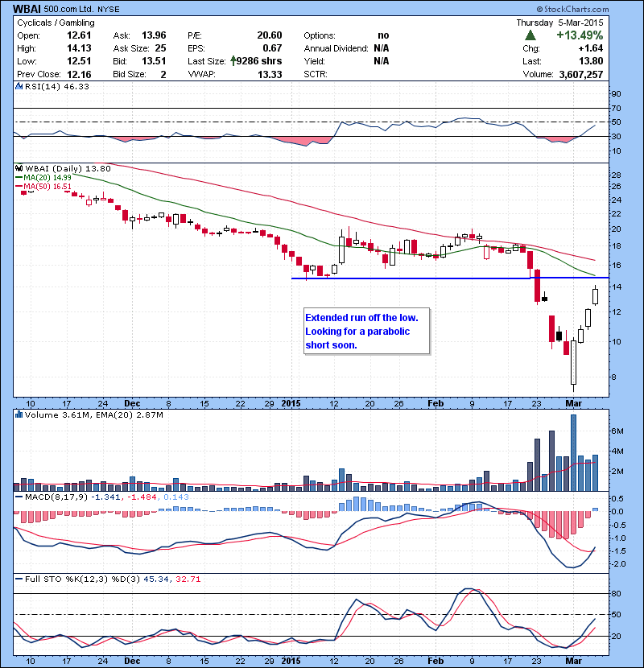This screenshot has width=644, height=668.
Task: Click the volume bars icon beside Volume label
Action: click(19, 414)
